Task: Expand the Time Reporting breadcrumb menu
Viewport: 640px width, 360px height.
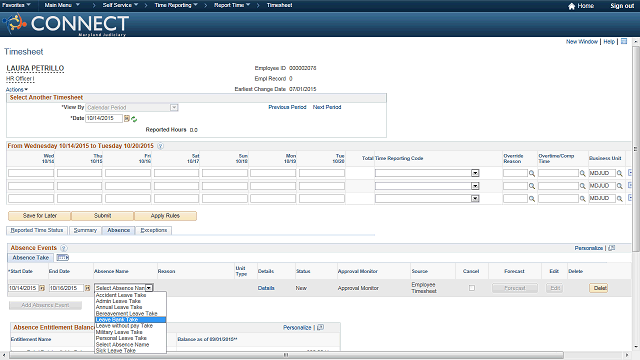Action: (x=176, y=5)
